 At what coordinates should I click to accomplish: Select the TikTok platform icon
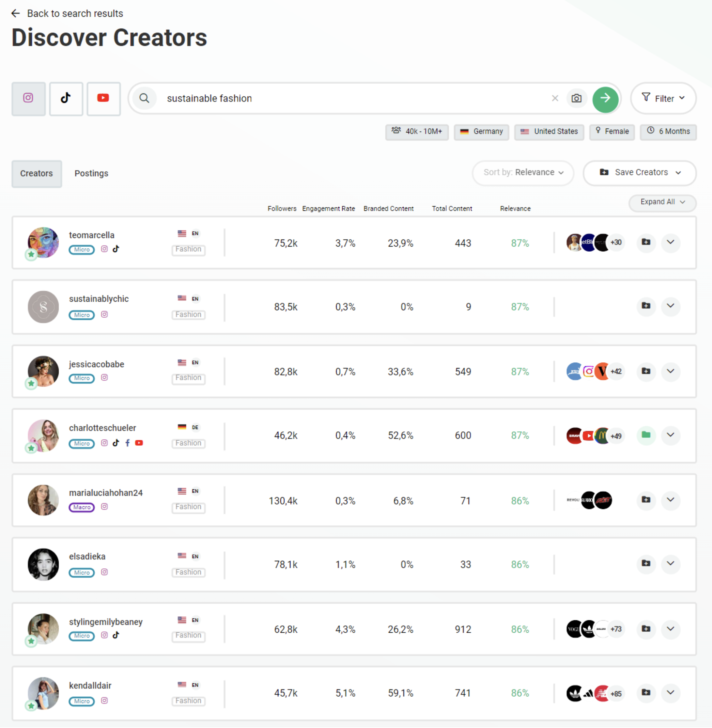66,98
